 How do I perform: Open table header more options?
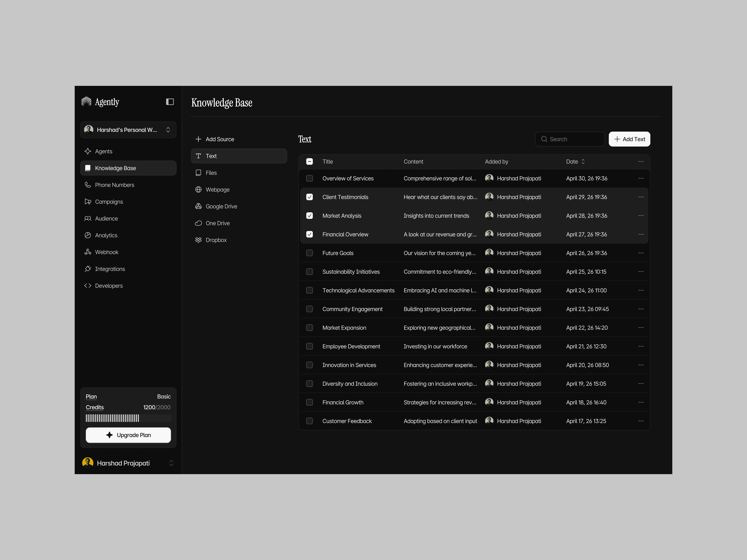point(641,162)
